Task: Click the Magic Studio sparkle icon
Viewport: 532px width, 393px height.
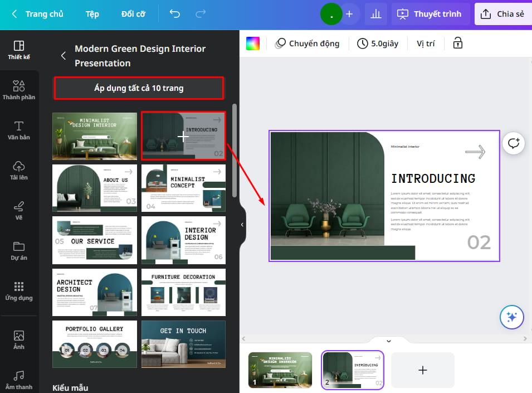Action: tap(511, 317)
